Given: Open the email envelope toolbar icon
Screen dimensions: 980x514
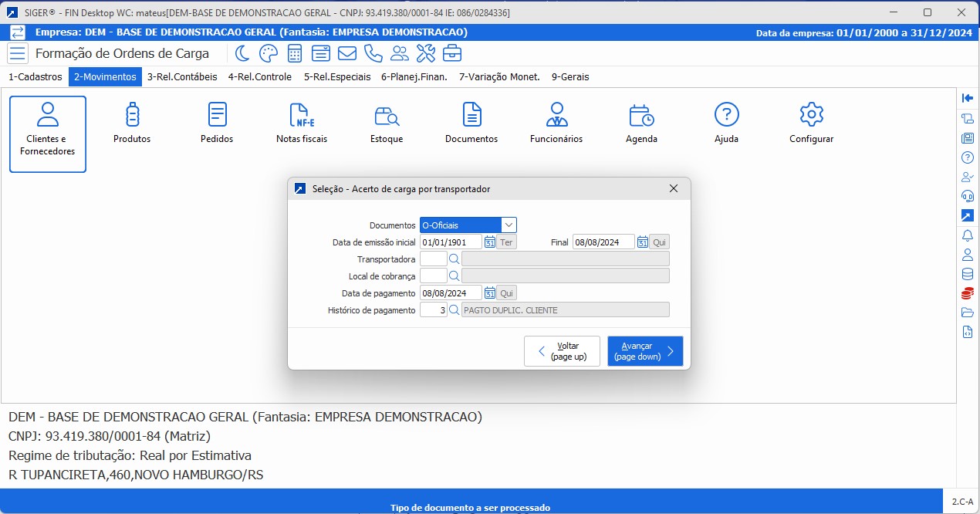Looking at the screenshot, I should pyautogui.click(x=347, y=53).
